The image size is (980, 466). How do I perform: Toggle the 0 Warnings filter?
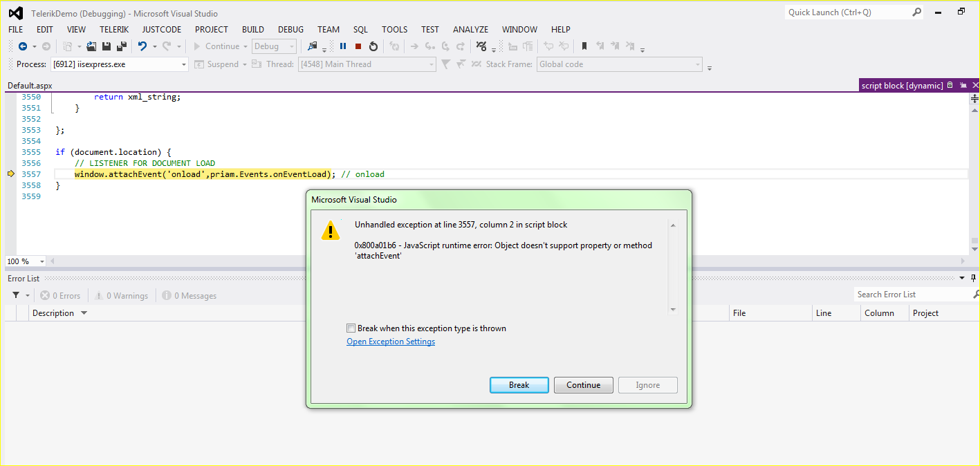pyautogui.click(x=121, y=295)
